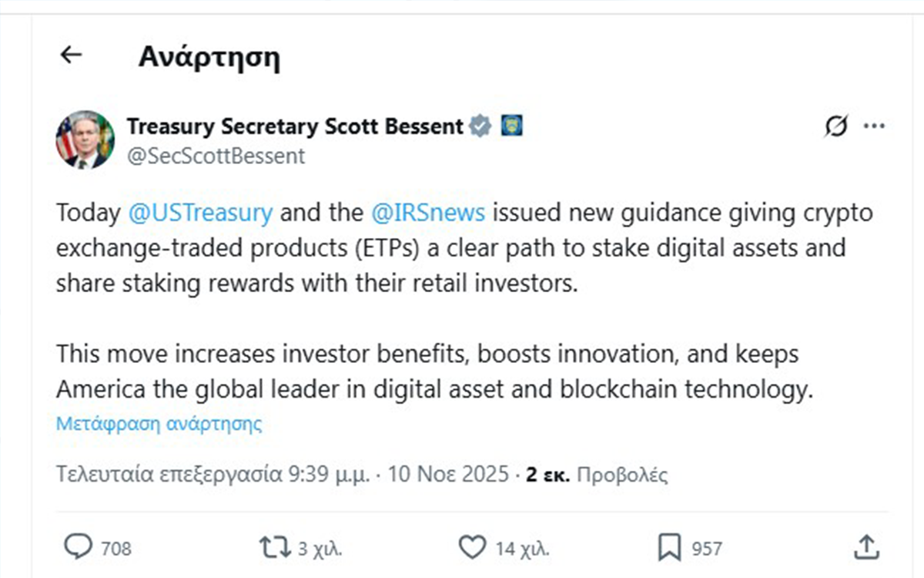Click the Treasury affiliate badge icon

511,125
